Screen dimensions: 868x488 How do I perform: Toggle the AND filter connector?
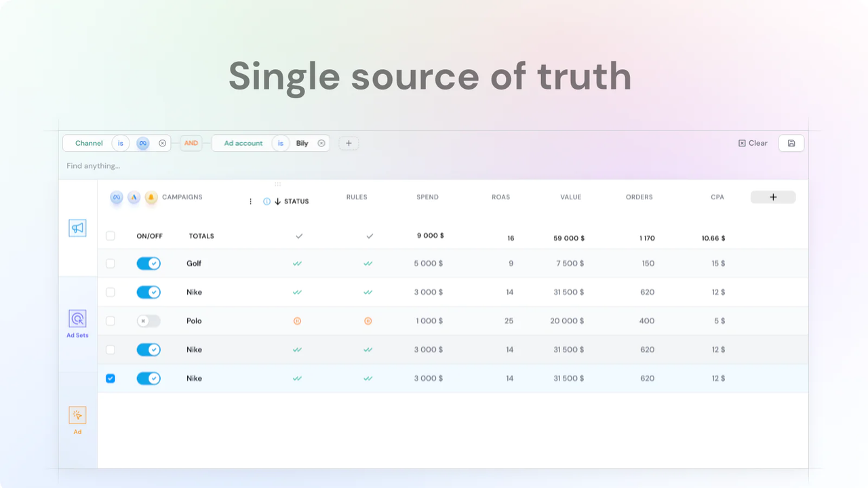click(x=191, y=143)
